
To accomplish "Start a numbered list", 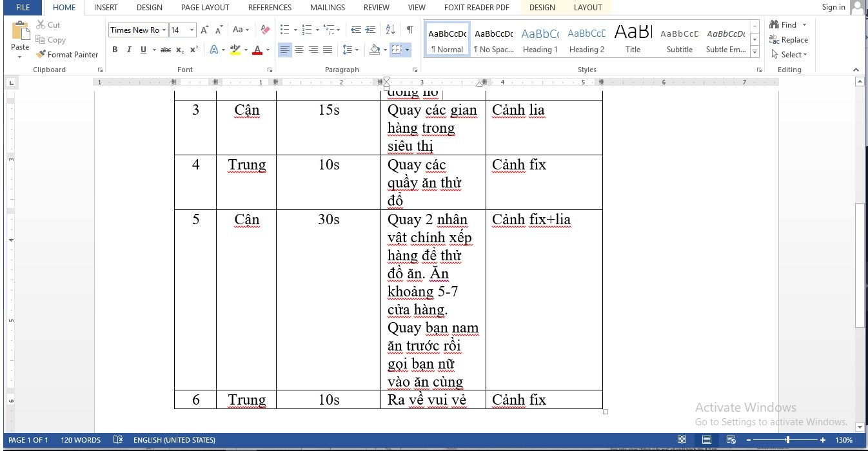I will pos(306,30).
